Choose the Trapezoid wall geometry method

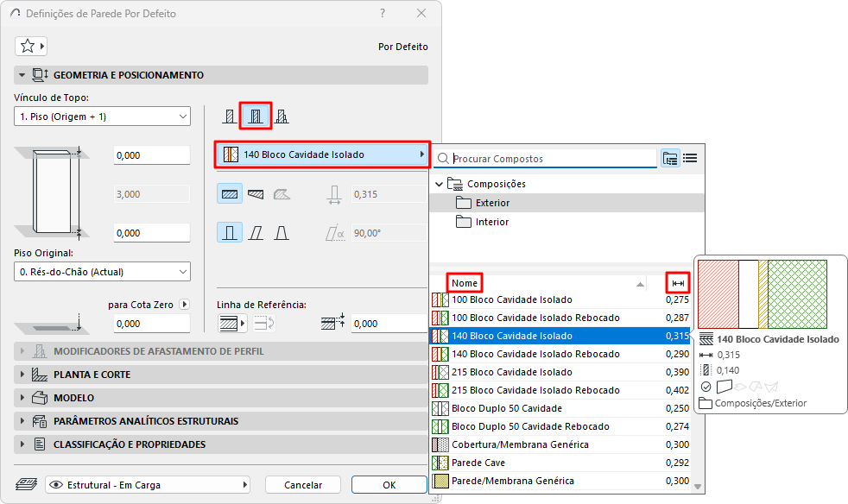click(x=256, y=194)
